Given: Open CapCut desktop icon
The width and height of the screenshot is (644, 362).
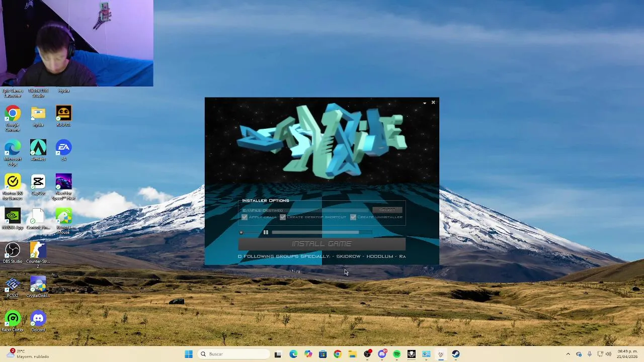Looking at the screenshot, I should pyautogui.click(x=38, y=185).
